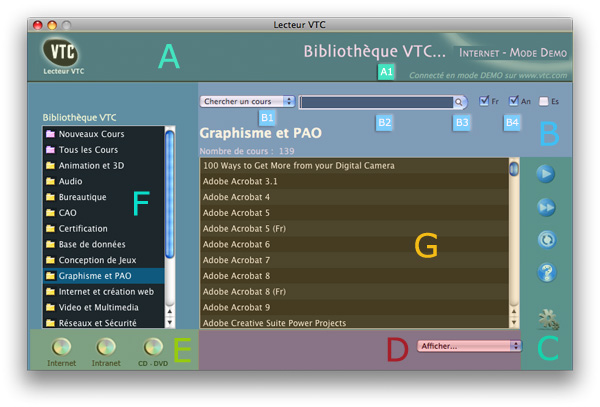Select 100 Ways to Get More course
The image size is (600, 407).
tap(354, 165)
